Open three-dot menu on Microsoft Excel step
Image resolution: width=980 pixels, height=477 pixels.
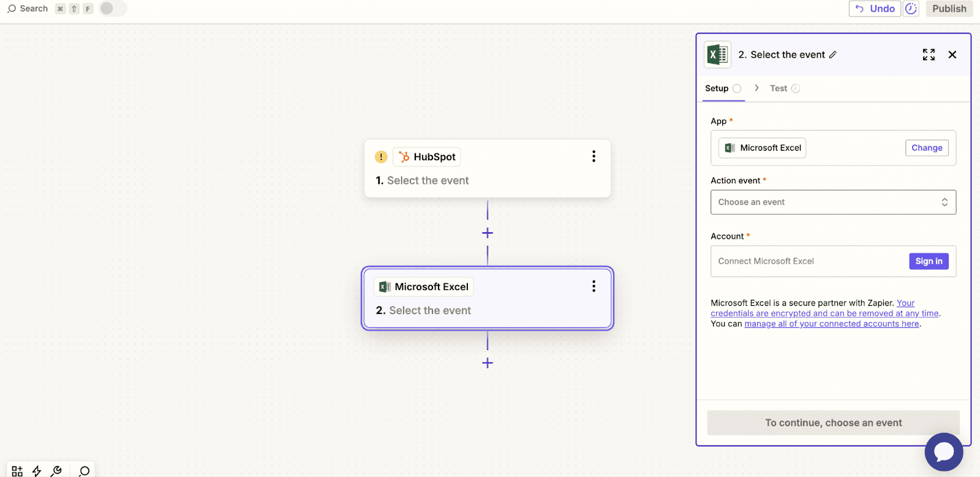point(594,286)
